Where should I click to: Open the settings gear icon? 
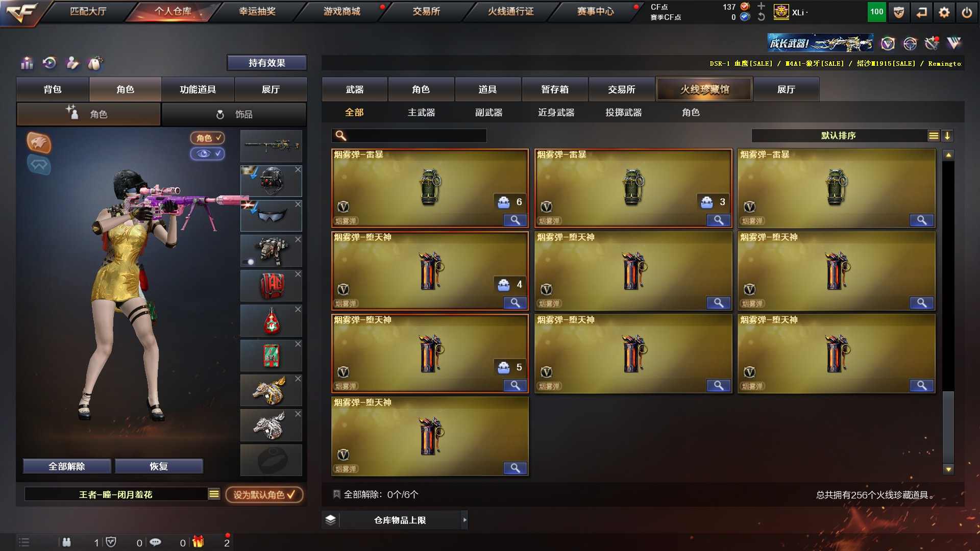tap(944, 12)
